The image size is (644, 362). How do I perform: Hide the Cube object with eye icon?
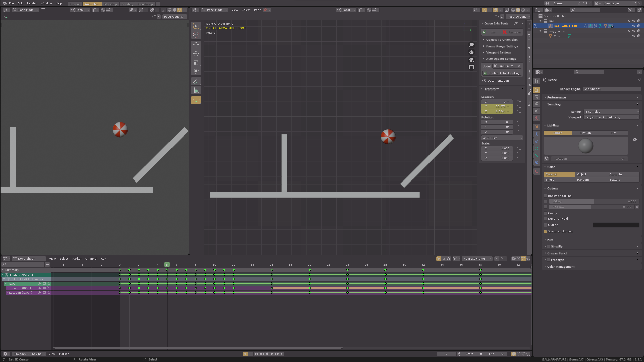click(x=634, y=36)
